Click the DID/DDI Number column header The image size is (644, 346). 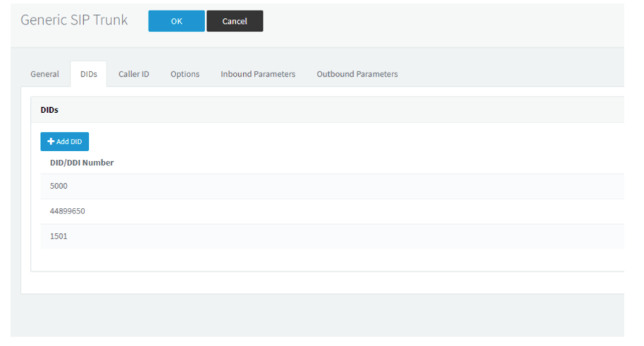tap(82, 163)
